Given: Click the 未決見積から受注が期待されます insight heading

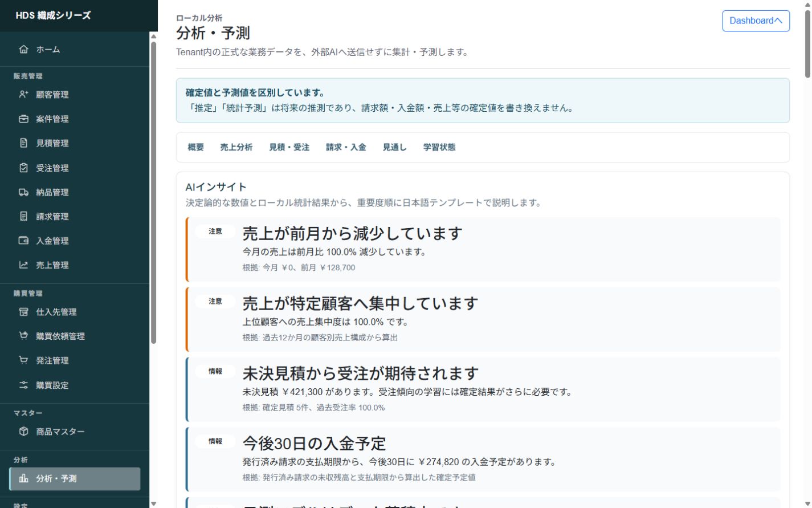Looking at the screenshot, I should [x=361, y=373].
